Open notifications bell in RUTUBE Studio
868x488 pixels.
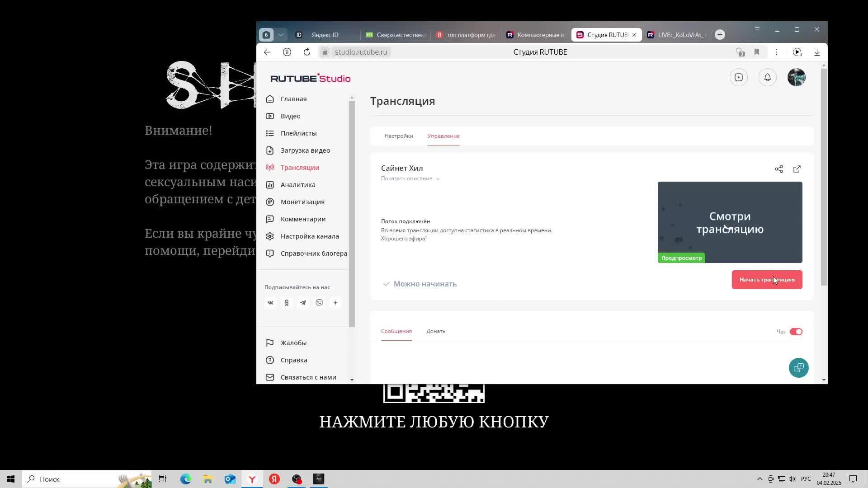tap(767, 77)
